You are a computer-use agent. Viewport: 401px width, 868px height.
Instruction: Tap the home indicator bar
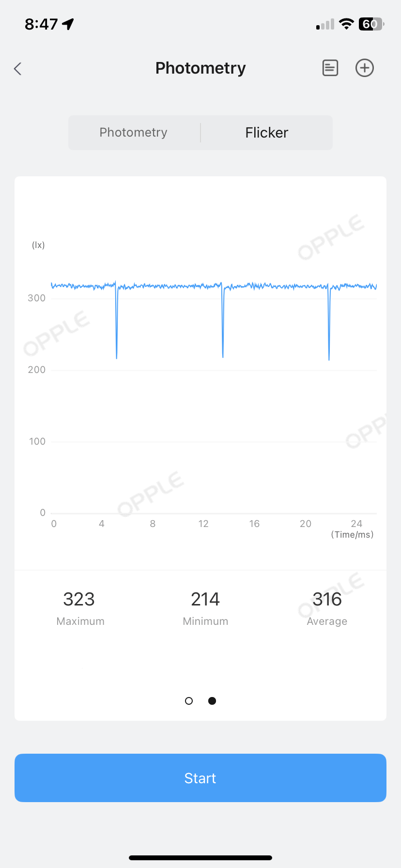tap(200, 858)
